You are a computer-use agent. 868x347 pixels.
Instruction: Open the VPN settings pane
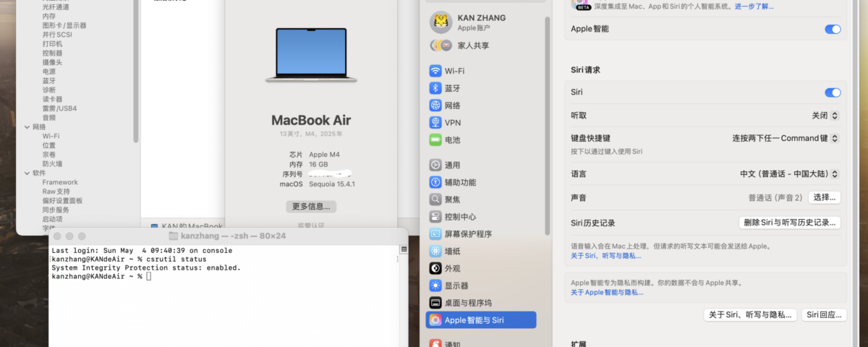(452, 123)
